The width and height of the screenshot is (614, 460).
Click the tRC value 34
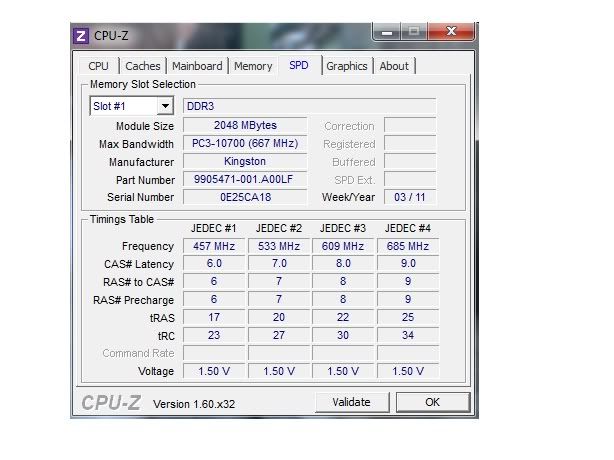[408, 335]
